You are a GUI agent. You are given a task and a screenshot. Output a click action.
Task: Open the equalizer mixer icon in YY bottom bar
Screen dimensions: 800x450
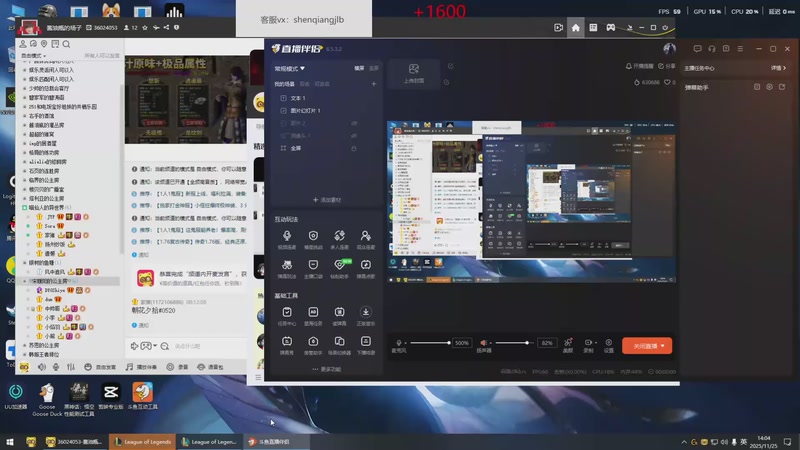pos(70,367)
